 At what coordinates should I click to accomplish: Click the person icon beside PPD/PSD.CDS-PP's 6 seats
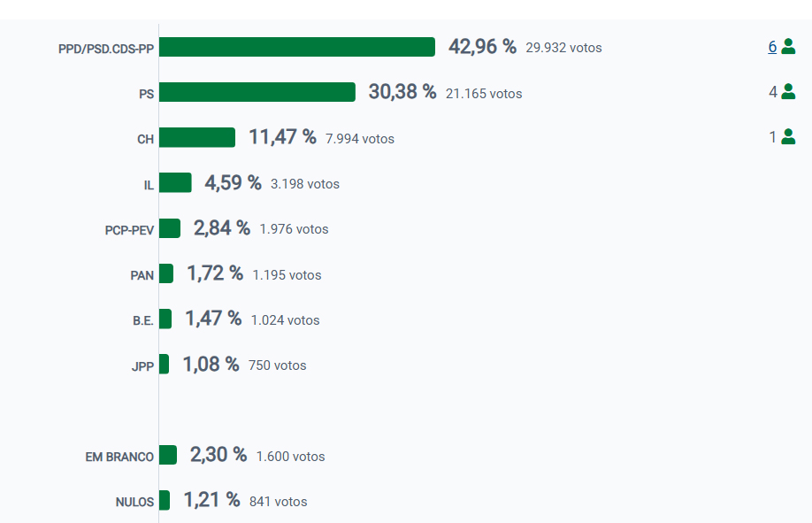788,47
